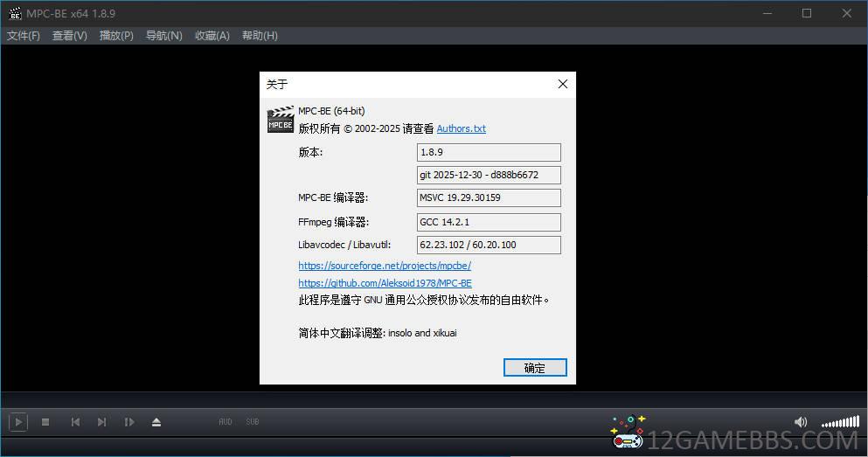Click the 简体中文翻译调整 credit text
Image resolution: width=868 pixels, height=457 pixels.
378,333
